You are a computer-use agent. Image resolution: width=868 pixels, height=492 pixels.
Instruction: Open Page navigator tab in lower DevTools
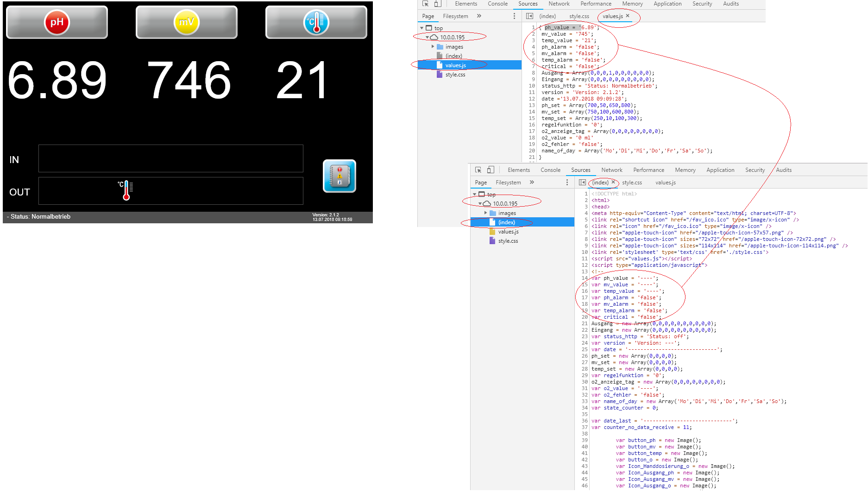(481, 183)
